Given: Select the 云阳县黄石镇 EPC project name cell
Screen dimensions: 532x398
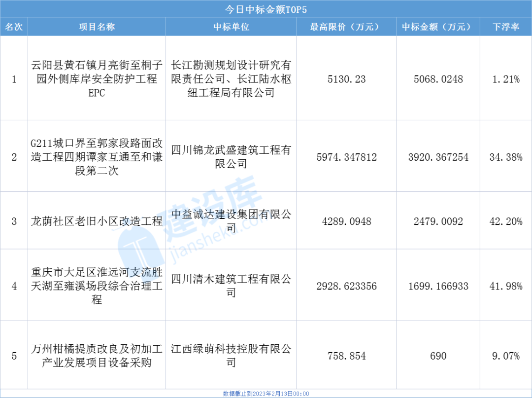Looking at the screenshot, I should tap(97, 79).
